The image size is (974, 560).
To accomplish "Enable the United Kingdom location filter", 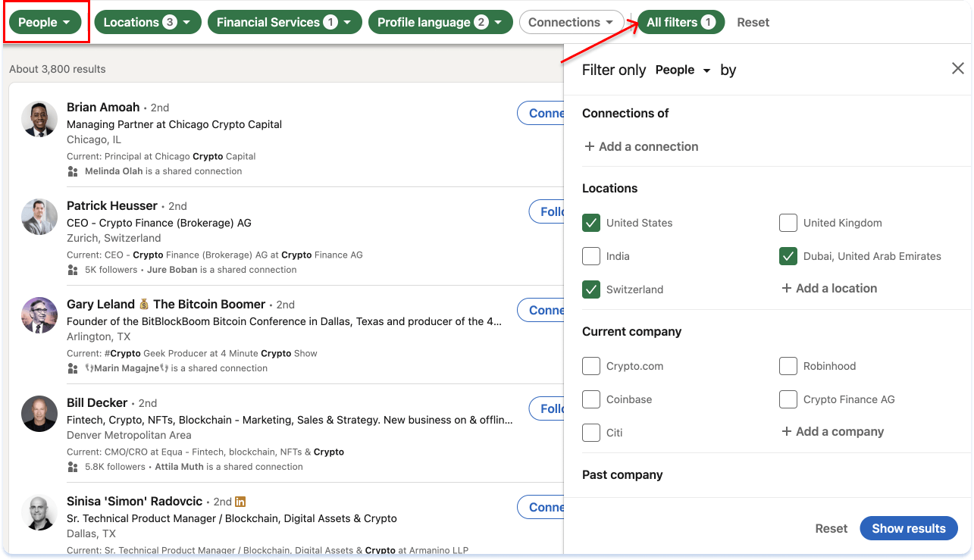I will 788,222.
